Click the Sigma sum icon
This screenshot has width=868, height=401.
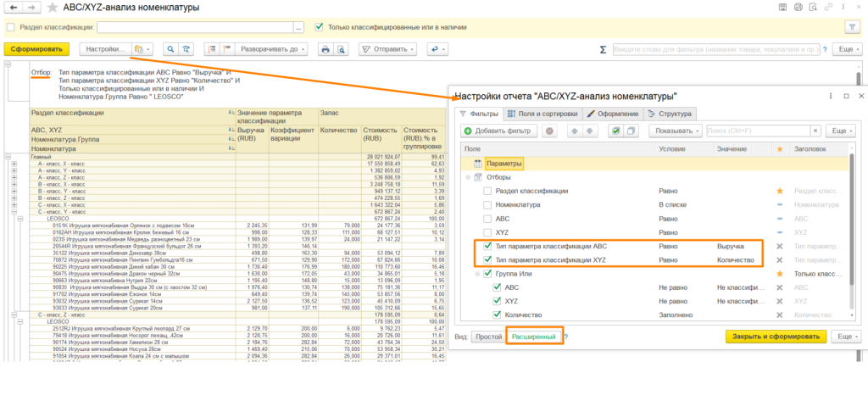(x=603, y=49)
